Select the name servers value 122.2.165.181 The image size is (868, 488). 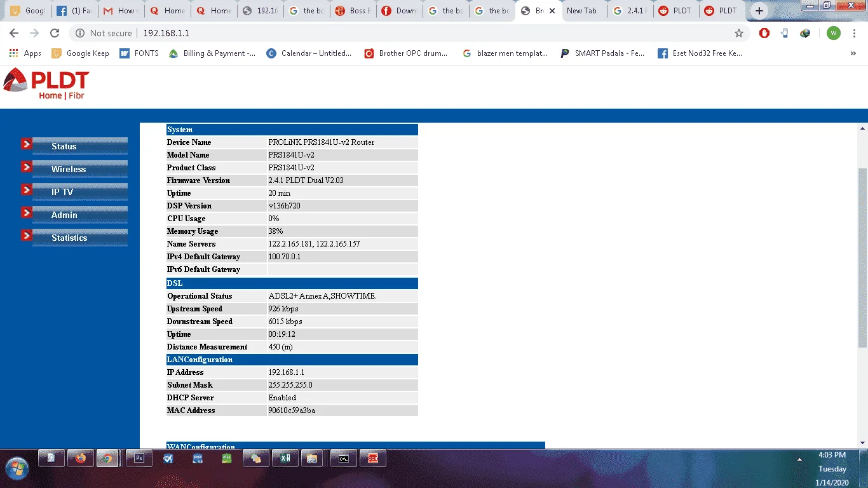(290, 244)
